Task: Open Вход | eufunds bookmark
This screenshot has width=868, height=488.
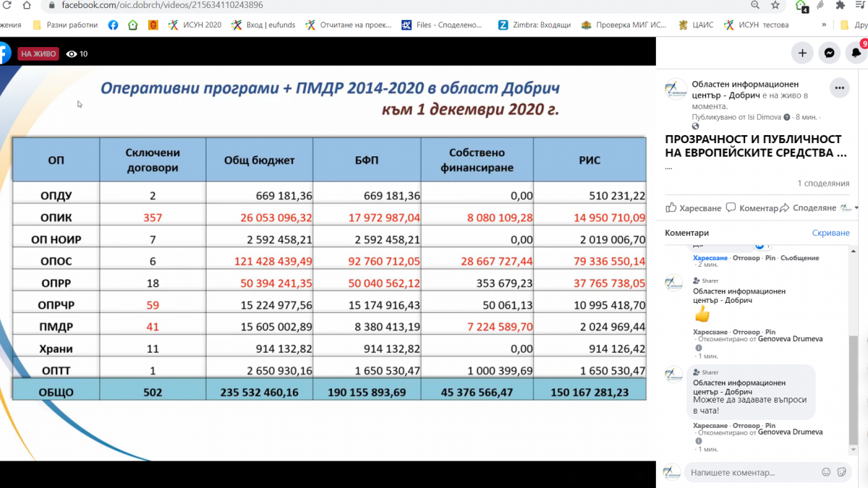Action: click(x=263, y=25)
